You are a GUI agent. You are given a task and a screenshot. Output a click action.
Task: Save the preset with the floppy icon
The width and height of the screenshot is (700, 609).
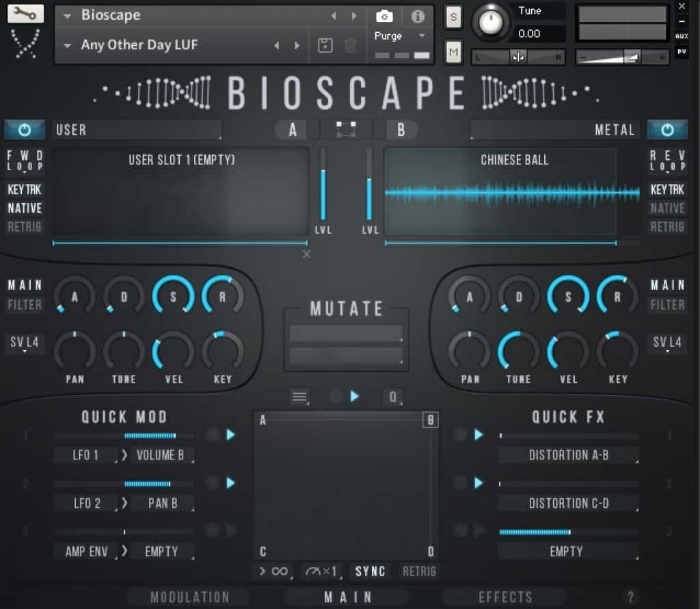325,45
